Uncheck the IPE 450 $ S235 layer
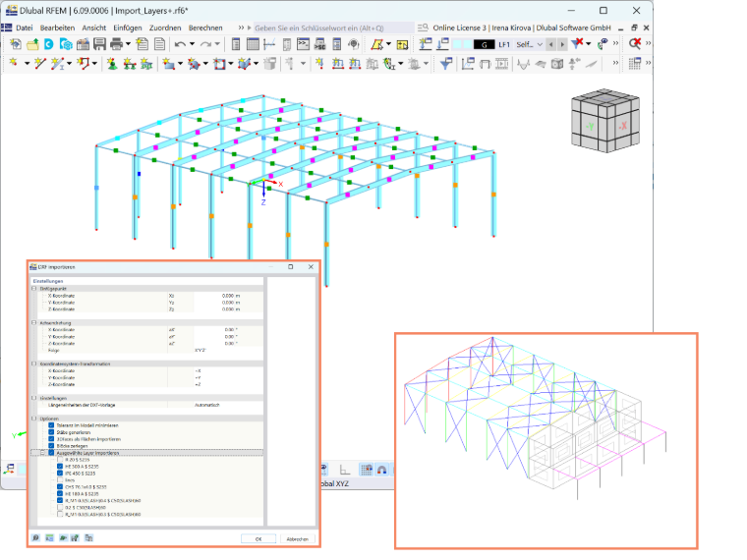 pos(60,474)
